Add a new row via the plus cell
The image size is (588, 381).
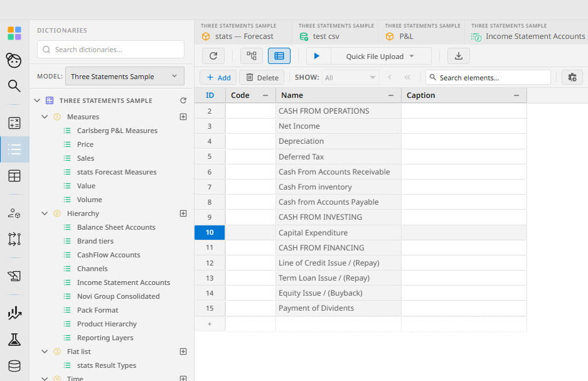tap(210, 324)
